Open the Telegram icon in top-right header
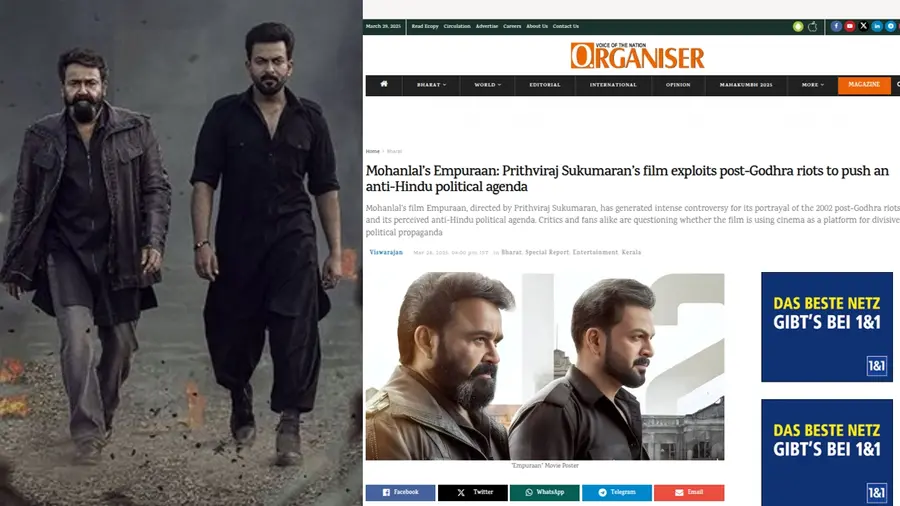 tap(891, 26)
